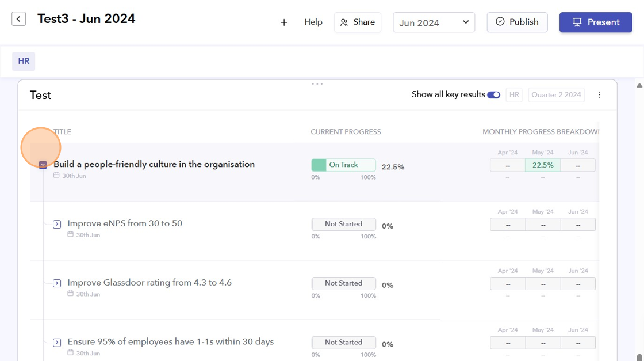644x361 pixels.
Task: Expand the Improve Glassdoor rating key result
Action: [57, 283]
